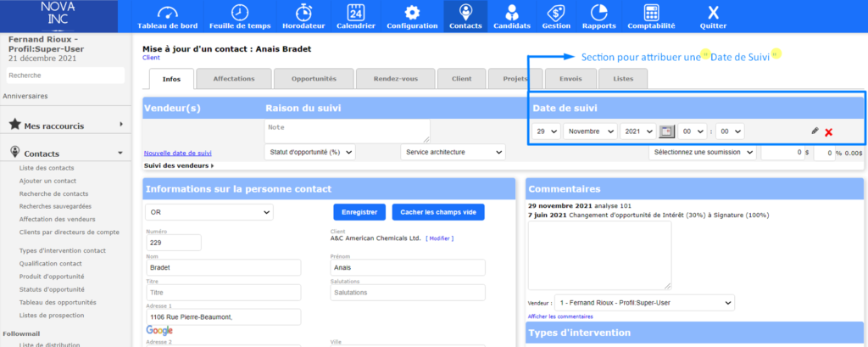The height and width of the screenshot is (347, 868).
Task: Open the Calendrier icon in toolbar
Action: pos(356,13)
